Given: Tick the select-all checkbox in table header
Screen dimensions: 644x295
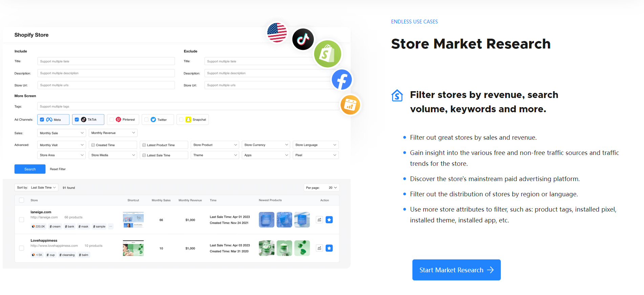Looking at the screenshot, I should 22,200.
